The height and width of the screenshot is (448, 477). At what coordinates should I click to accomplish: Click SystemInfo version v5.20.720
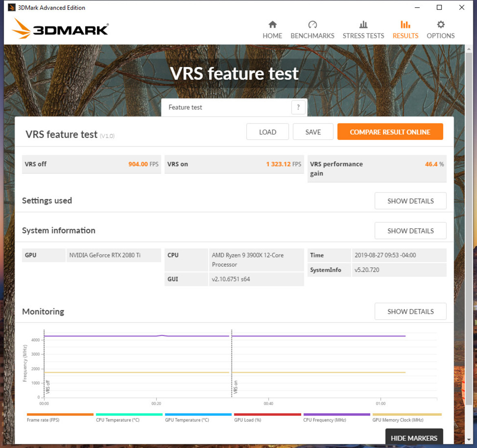pos(367,270)
